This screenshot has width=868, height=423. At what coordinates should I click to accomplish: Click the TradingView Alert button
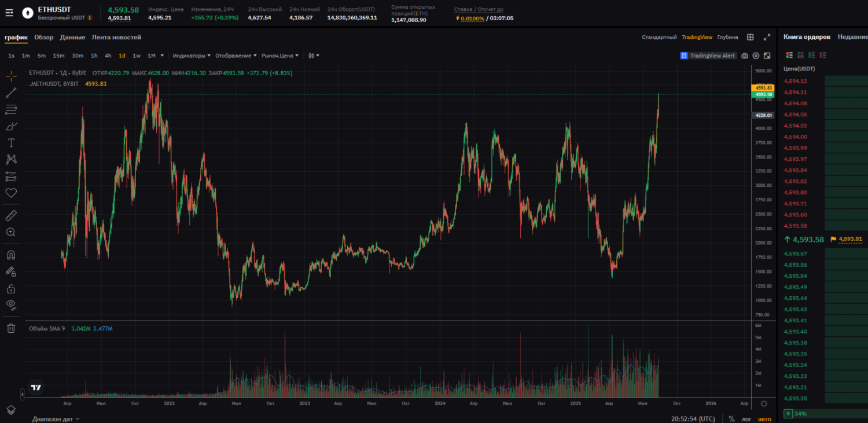click(708, 56)
